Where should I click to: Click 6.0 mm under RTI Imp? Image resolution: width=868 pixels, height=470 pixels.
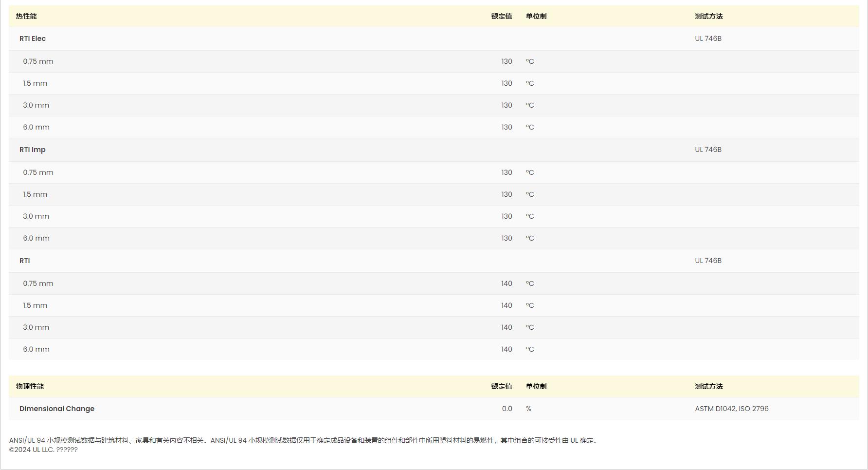point(36,238)
